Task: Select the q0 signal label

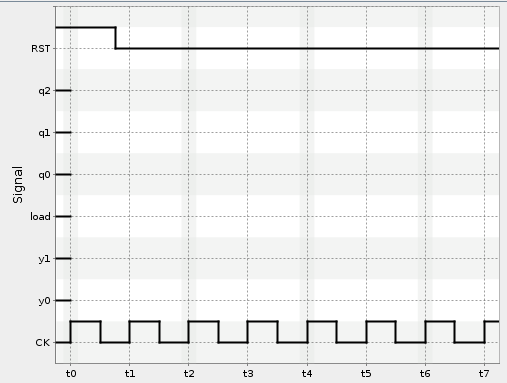Action: pos(44,175)
